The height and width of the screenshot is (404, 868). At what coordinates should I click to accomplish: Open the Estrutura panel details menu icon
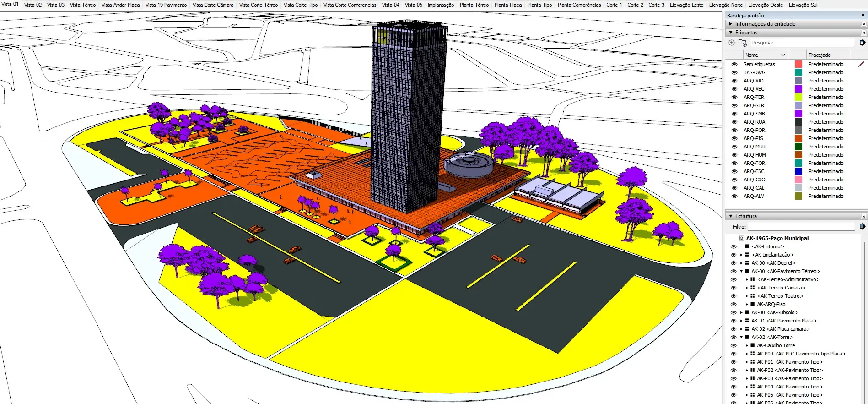[863, 226]
